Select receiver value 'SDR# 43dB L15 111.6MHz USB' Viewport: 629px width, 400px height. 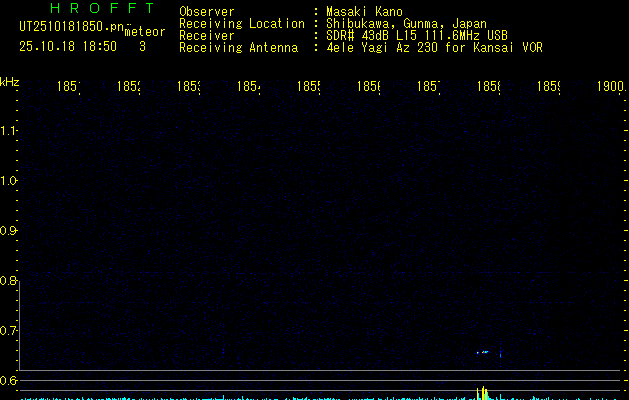click(x=417, y=36)
